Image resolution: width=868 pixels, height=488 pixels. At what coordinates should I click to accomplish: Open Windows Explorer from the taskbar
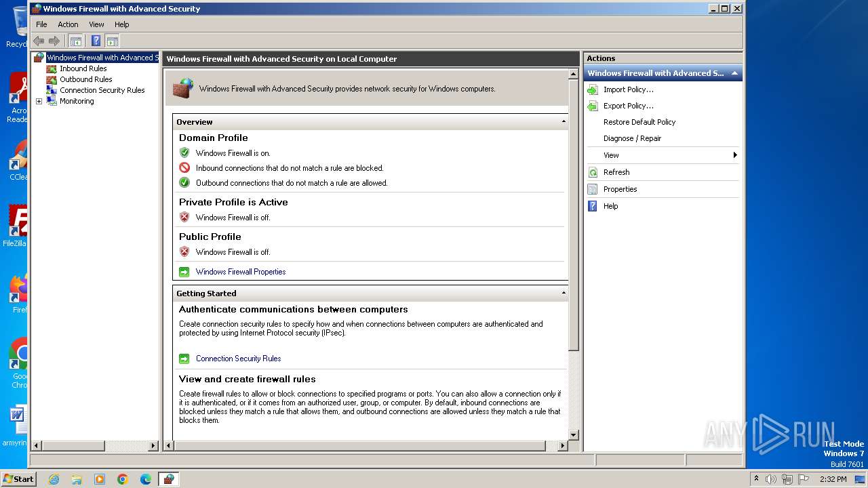(x=77, y=479)
